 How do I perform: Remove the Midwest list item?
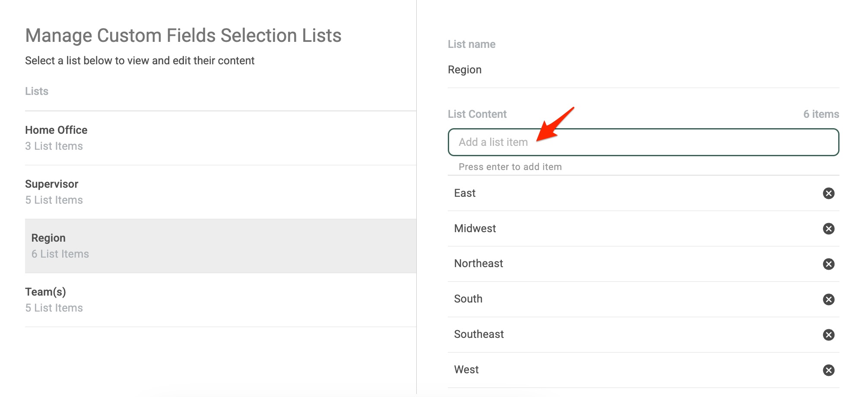(828, 229)
